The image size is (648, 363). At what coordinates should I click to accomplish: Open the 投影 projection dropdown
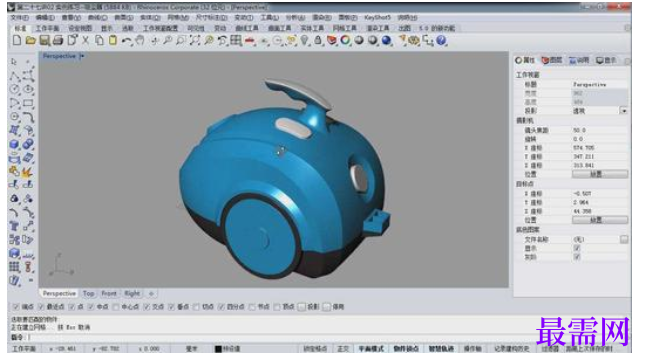click(x=624, y=111)
